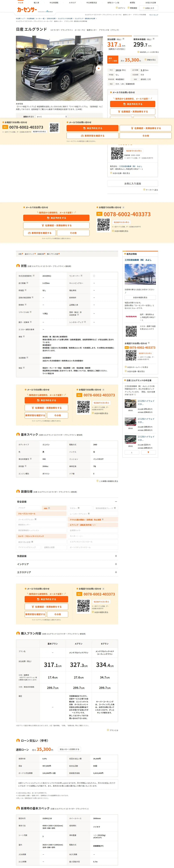The height and width of the screenshot is (868, 174).
Task: Open the カタログ navigation tab
Action: [x=72, y=3]
